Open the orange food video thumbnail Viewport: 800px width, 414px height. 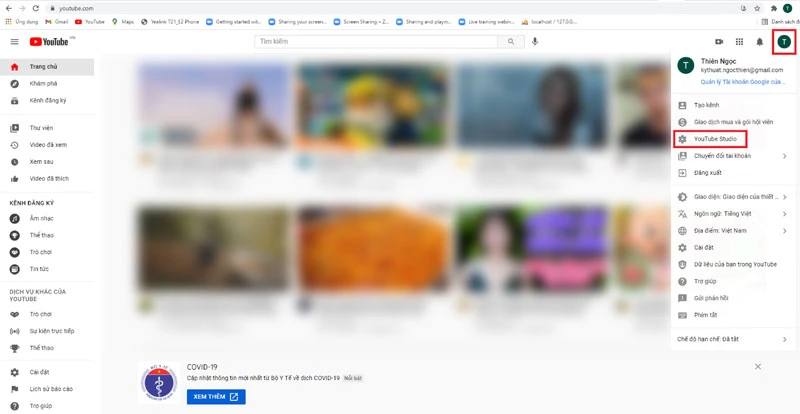click(x=373, y=249)
